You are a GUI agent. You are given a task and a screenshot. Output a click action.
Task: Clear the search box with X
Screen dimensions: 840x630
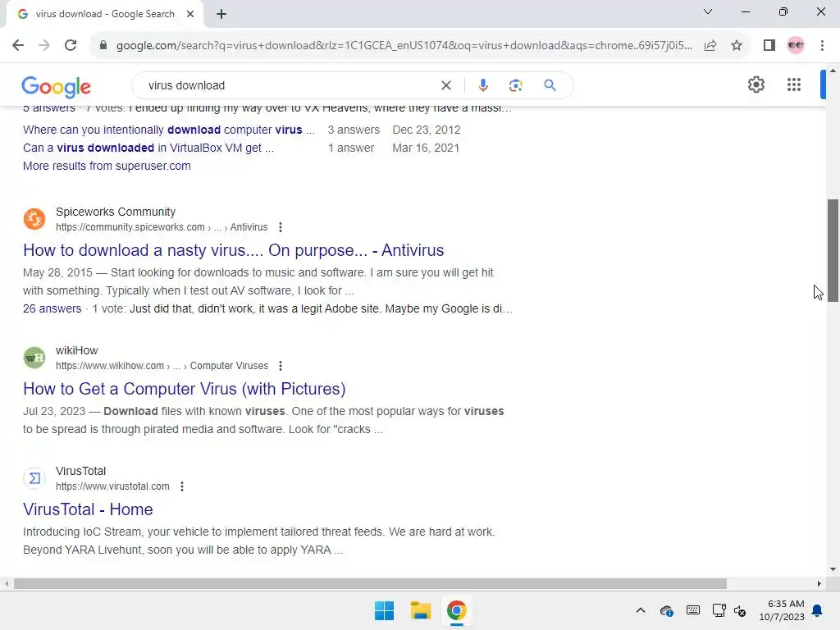[x=445, y=85]
